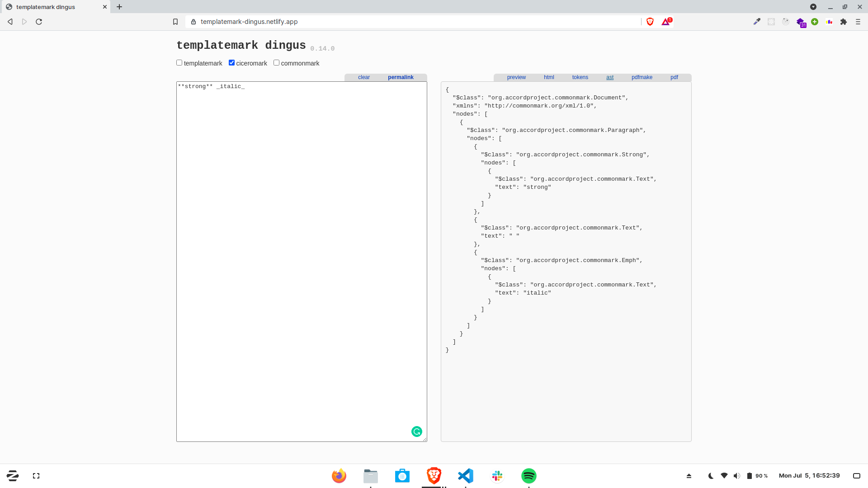Switch to the preview tab

click(x=516, y=77)
